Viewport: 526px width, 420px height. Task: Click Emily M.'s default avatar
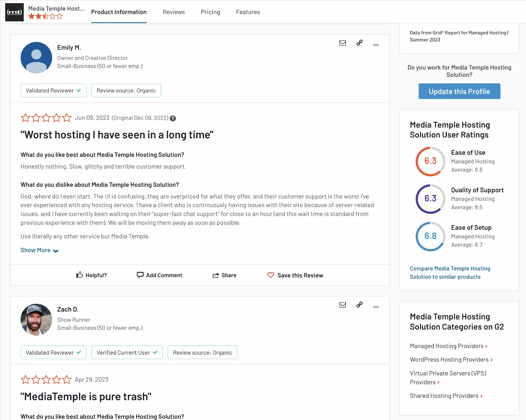pyautogui.click(x=36, y=58)
